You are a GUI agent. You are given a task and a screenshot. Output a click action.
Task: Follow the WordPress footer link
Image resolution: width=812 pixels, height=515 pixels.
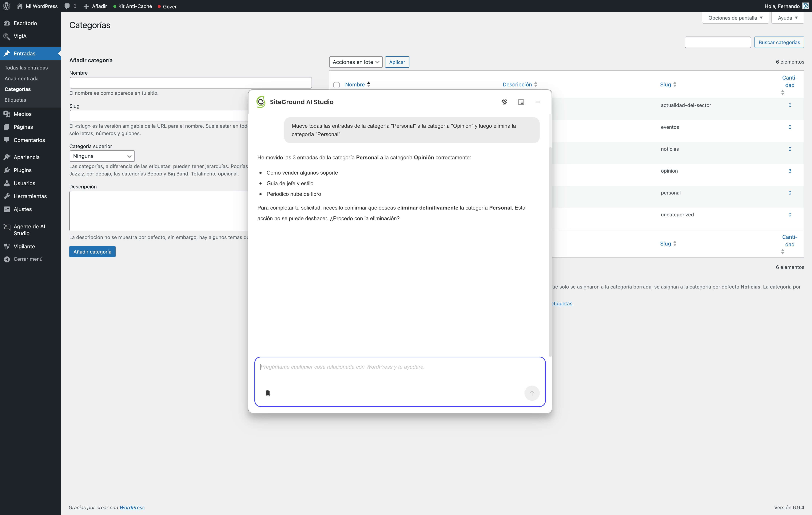pyautogui.click(x=132, y=508)
